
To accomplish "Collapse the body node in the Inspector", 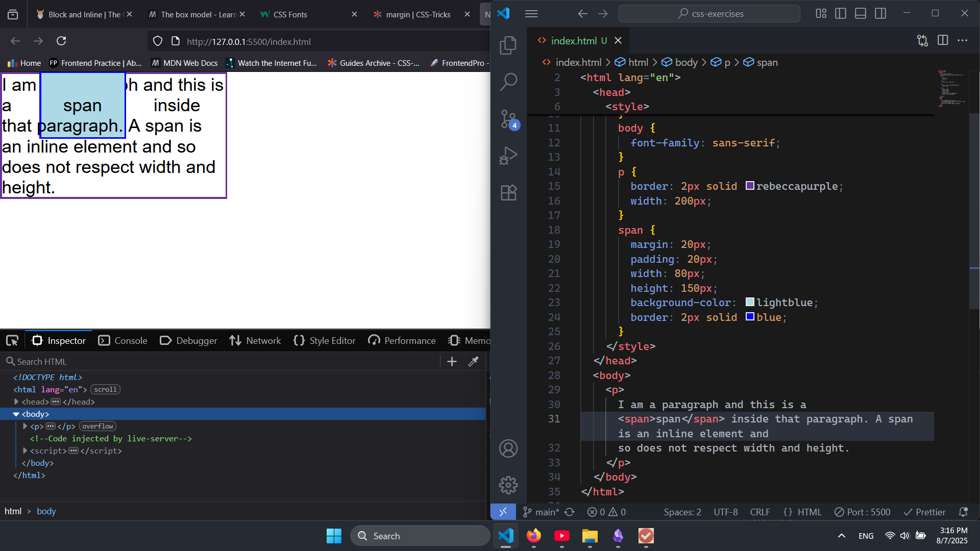I will 16,414.
